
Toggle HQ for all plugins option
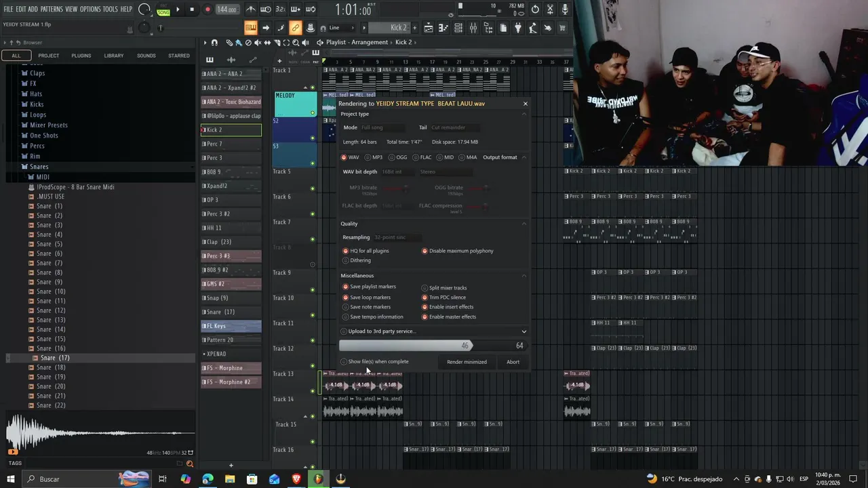click(366, 251)
